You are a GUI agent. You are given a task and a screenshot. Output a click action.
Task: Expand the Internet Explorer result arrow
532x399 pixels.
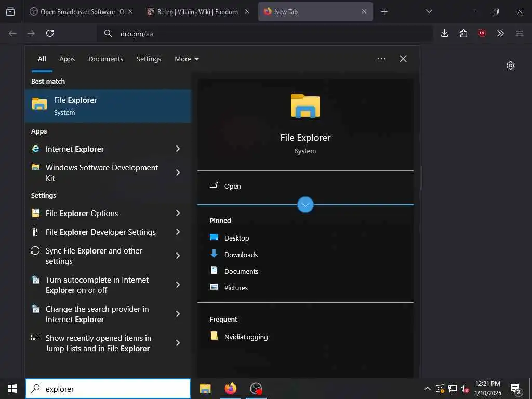(178, 149)
